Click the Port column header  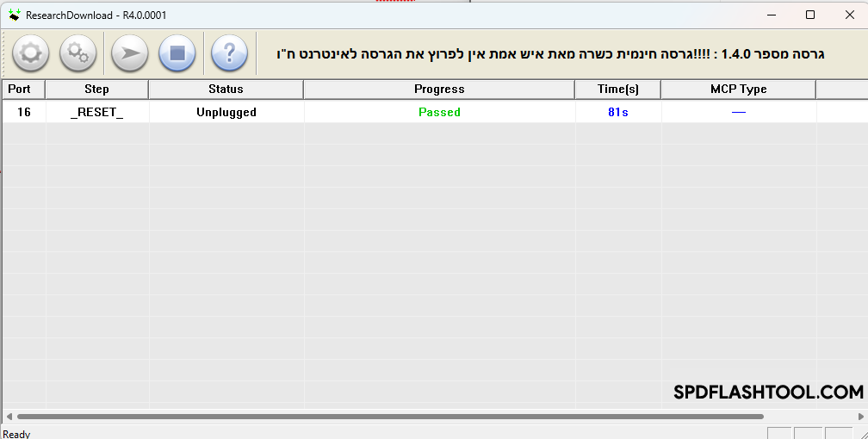(20, 89)
